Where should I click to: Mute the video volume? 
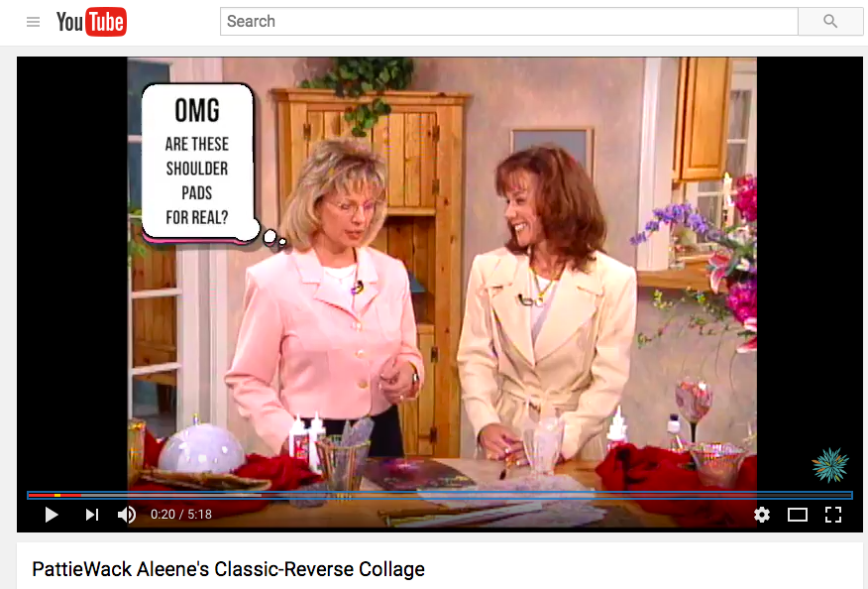click(x=127, y=515)
